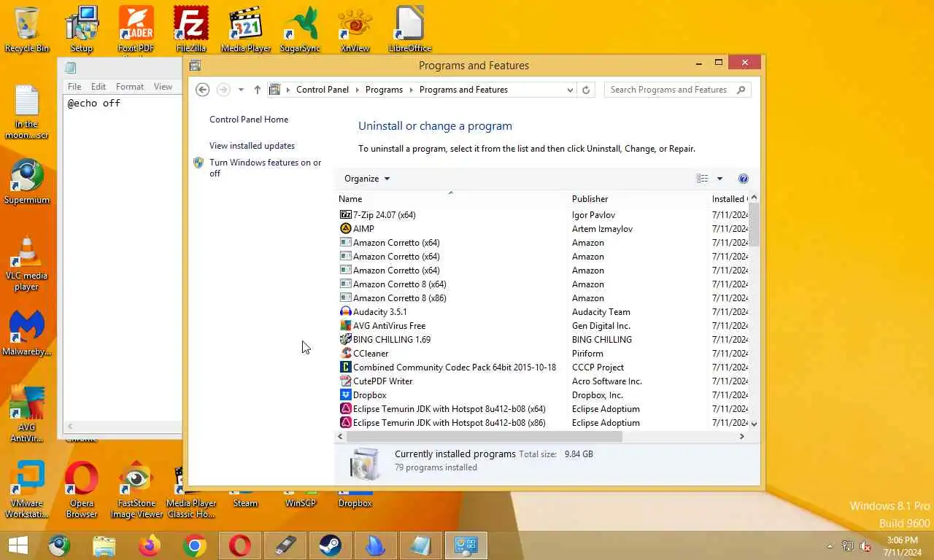Switch to Steam in the taskbar

click(x=331, y=545)
